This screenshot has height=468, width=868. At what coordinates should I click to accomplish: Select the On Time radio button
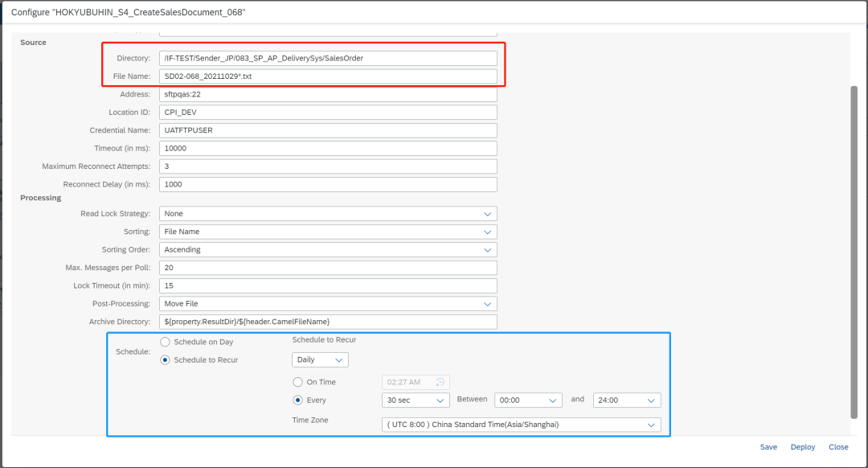point(298,382)
